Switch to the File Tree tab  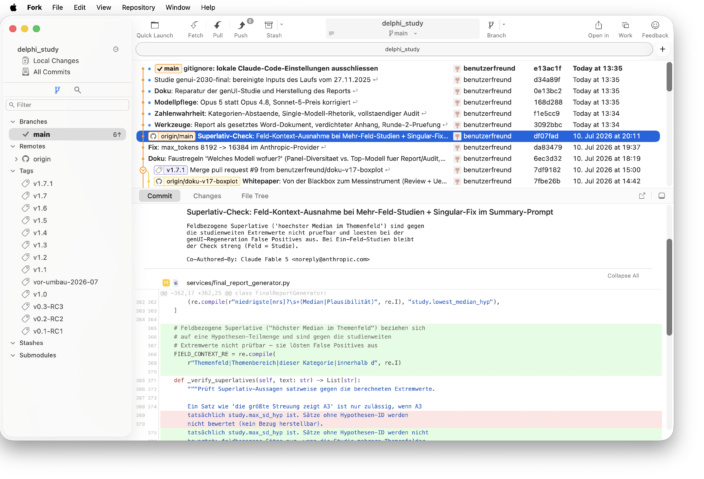coord(255,196)
